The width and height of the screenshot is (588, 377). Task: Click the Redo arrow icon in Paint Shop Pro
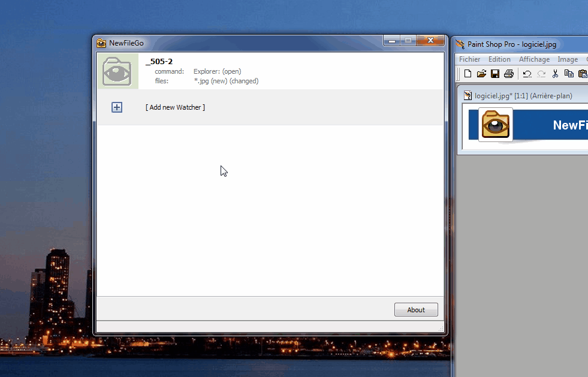click(541, 74)
